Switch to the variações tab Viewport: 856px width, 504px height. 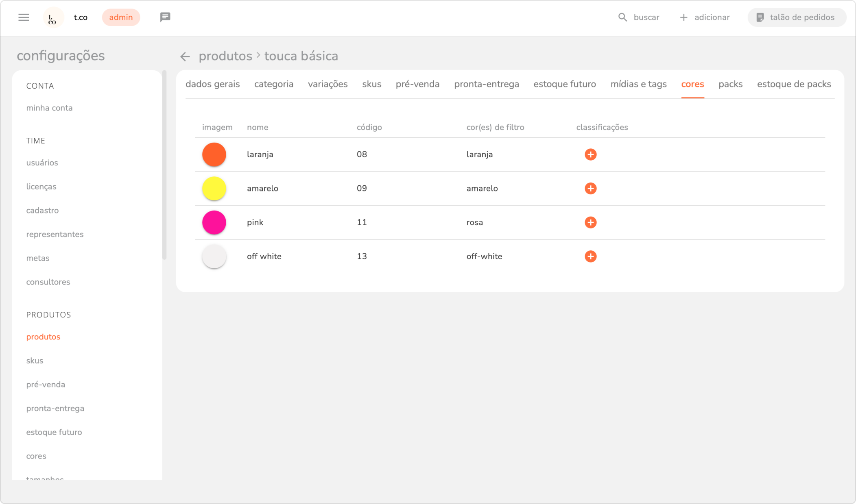pyautogui.click(x=328, y=84)
